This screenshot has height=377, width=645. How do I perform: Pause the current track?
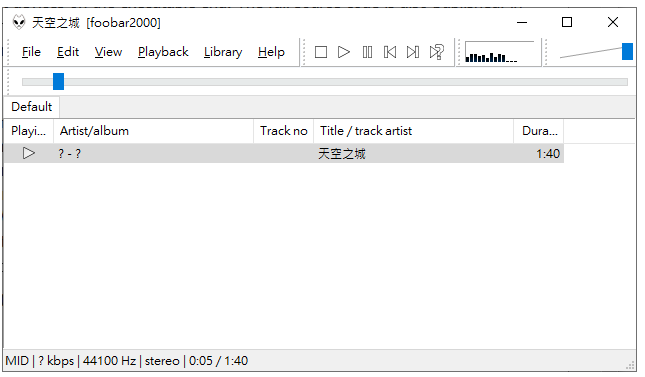(367, 52)
